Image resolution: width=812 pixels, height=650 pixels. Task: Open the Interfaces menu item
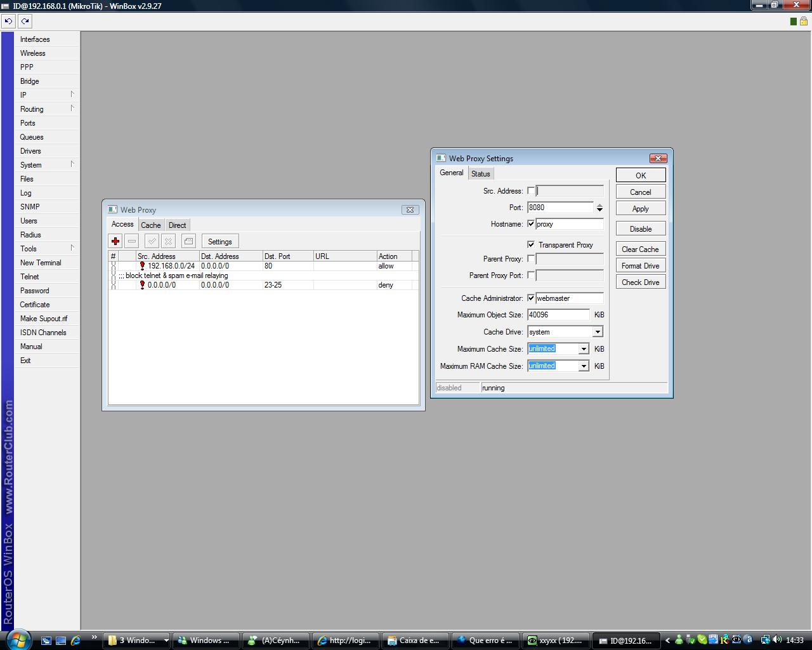point(48,39)
